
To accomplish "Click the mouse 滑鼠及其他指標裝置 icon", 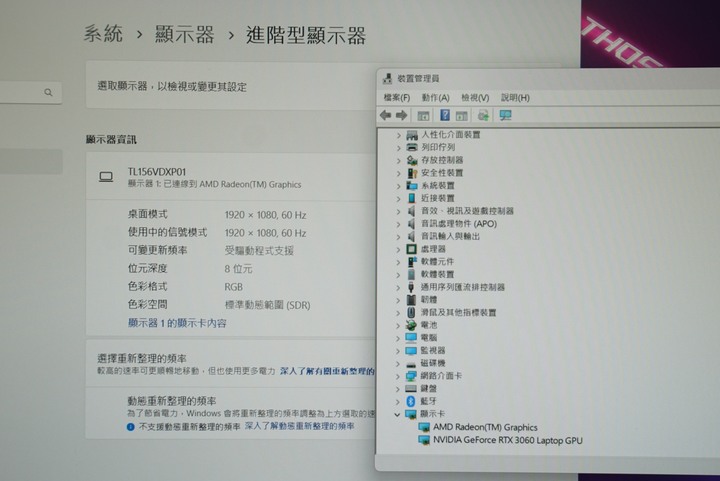I will coord(411,312).
